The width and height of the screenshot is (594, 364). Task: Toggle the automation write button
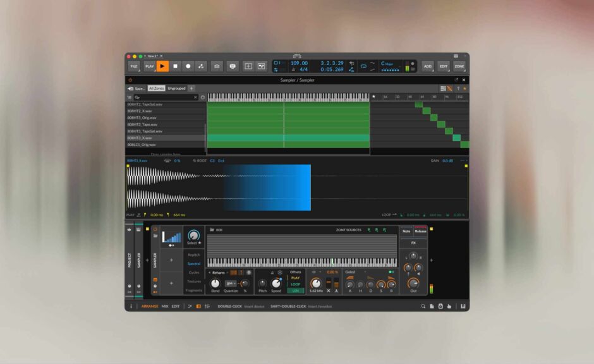201,66
